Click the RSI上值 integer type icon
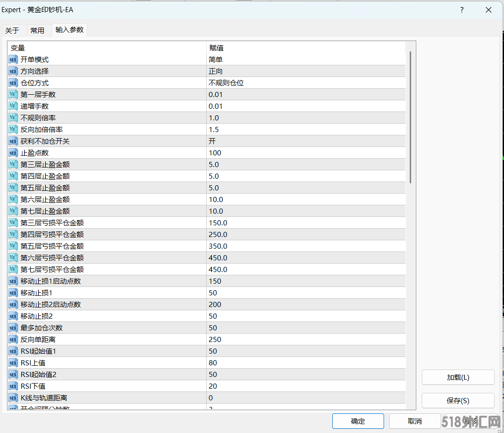This screenshot has width=504, height=433. 13,363
